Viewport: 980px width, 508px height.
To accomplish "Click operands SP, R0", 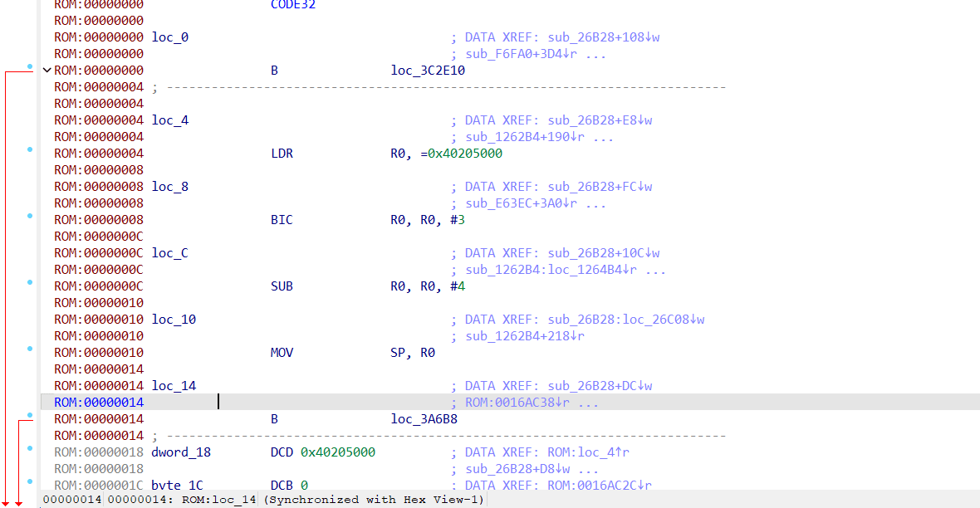I will click(x=413, y=353).
